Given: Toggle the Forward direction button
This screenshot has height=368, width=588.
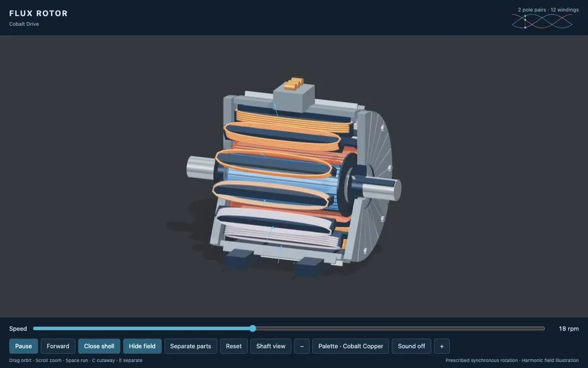Looking at the screenshot, I should [x=58, y=346].
